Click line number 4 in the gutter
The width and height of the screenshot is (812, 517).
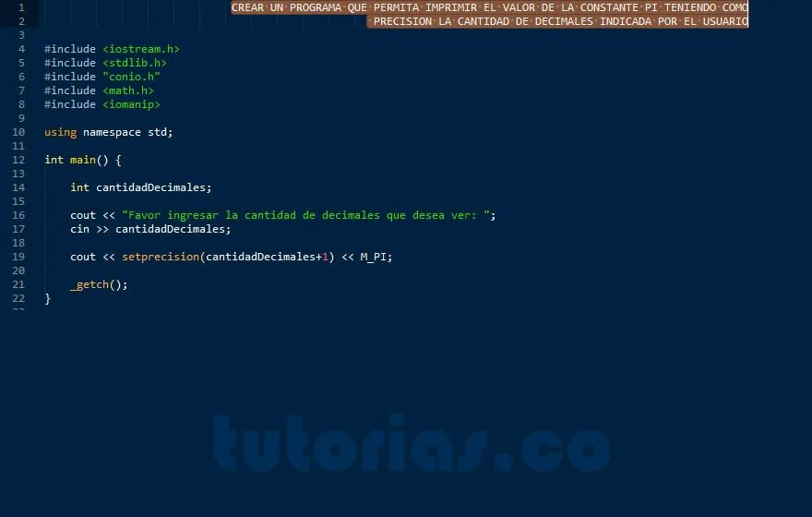point(21,49)
